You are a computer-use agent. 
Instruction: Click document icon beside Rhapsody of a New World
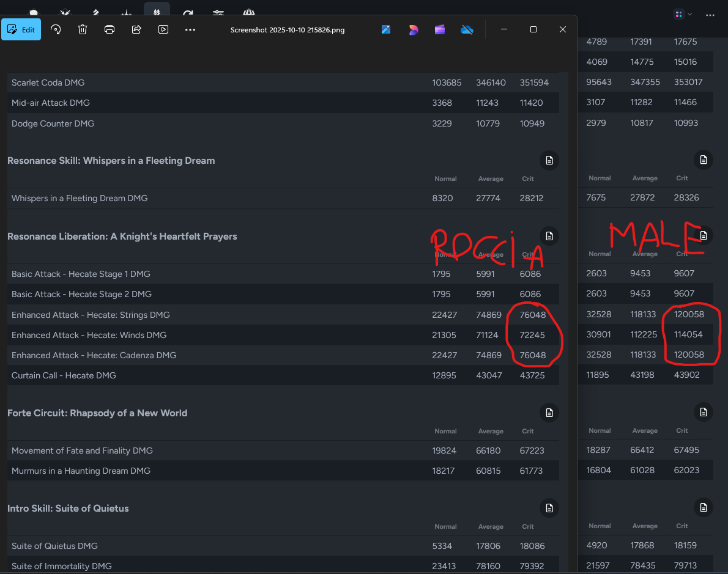[x=549, y=413]
